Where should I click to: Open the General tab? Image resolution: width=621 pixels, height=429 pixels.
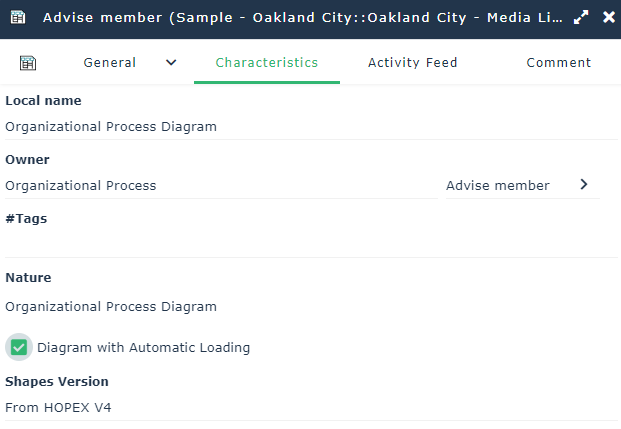[x=110, y=63]
